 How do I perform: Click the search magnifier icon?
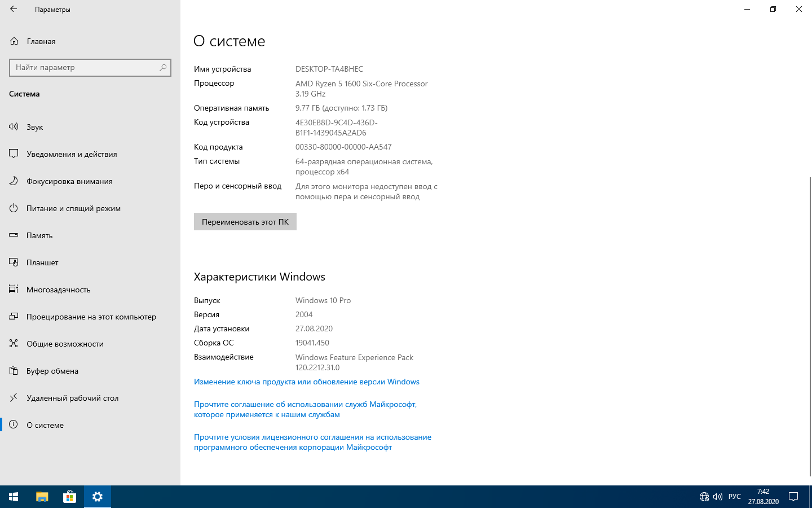tap(163, 67)
